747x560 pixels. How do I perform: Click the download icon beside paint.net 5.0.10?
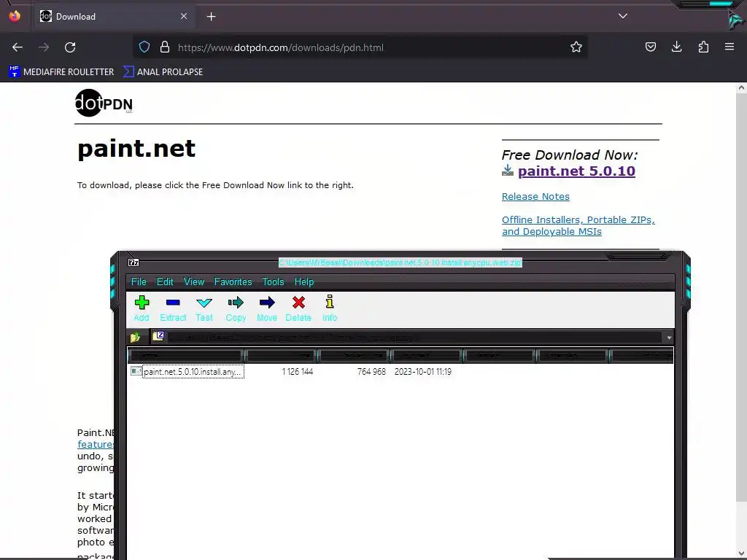pyautogui.click(x=508, y=171)
